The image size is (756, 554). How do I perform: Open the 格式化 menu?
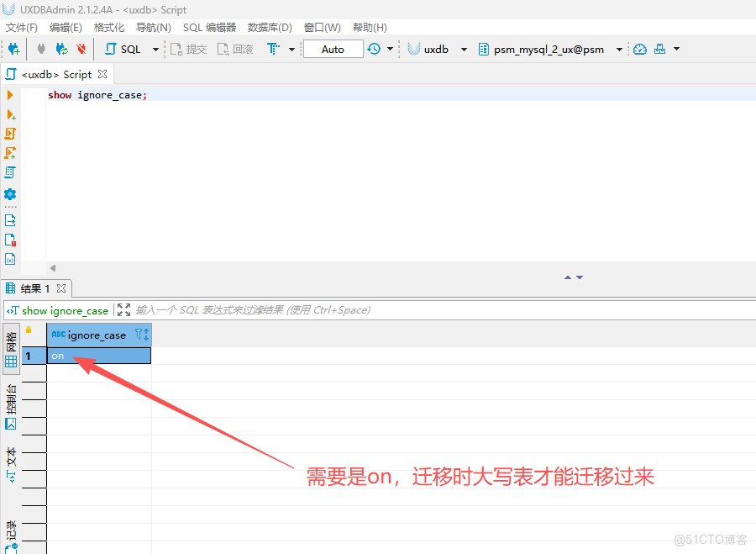[109, 28]
